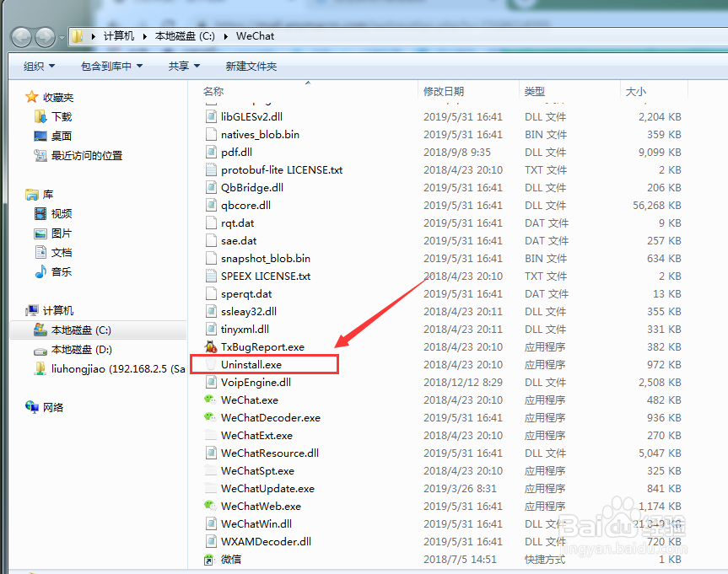
Task: Open 音乐 library icon
Action: [x=40, y=271]
